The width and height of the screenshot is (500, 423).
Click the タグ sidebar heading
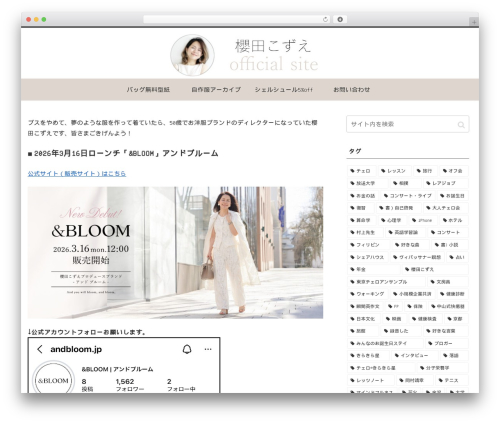tap(355, 151)
